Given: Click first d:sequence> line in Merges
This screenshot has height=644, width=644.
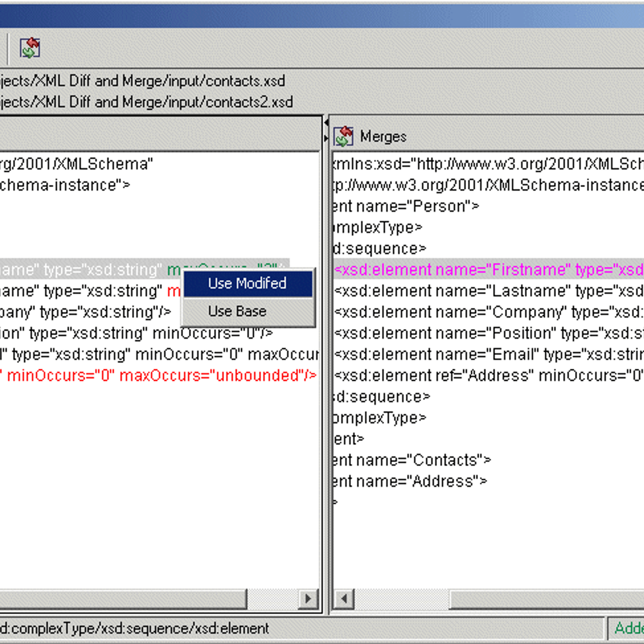Looking at the screenshot, I should pos(380,248).
